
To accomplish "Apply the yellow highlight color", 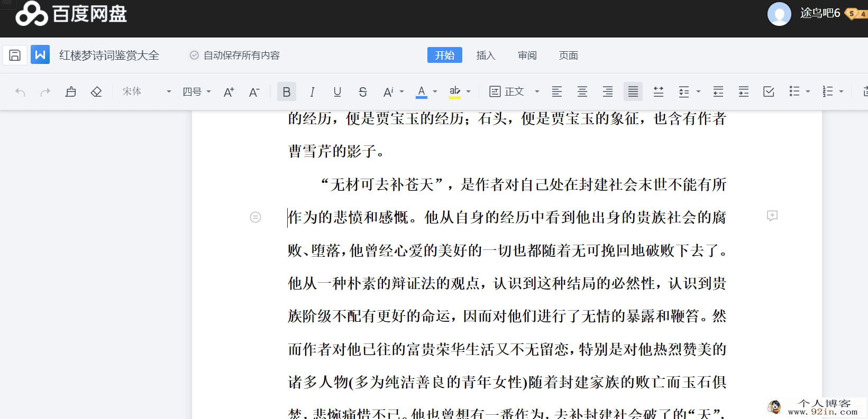I will (455, 92).
